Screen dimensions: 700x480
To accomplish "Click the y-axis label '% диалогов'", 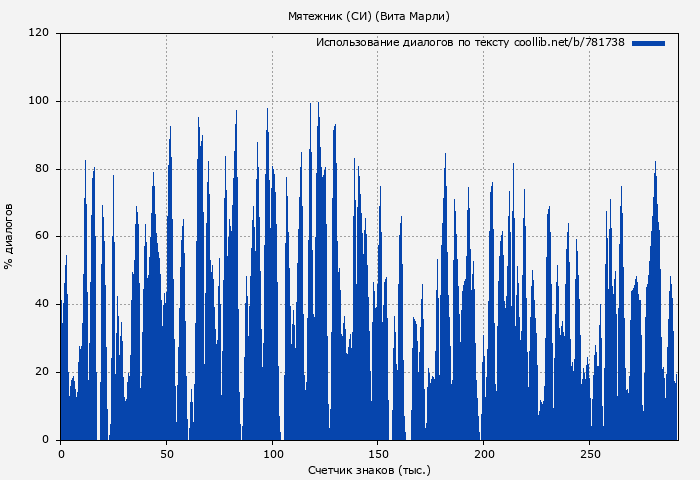I will tap(9, 236).
